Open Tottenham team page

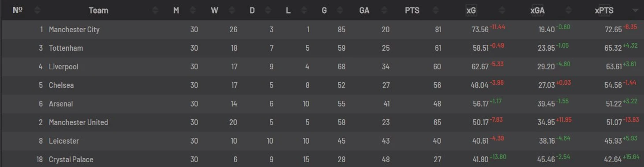pyautogui.click(x=66, y=48)
